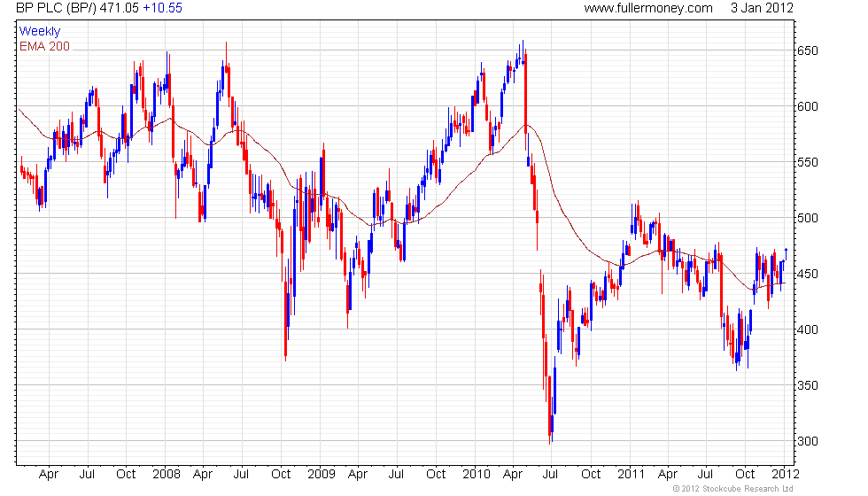Viewport: 868px width, 496px height.
Task: Click the 2009 year label on time axis
Action: 321,475
